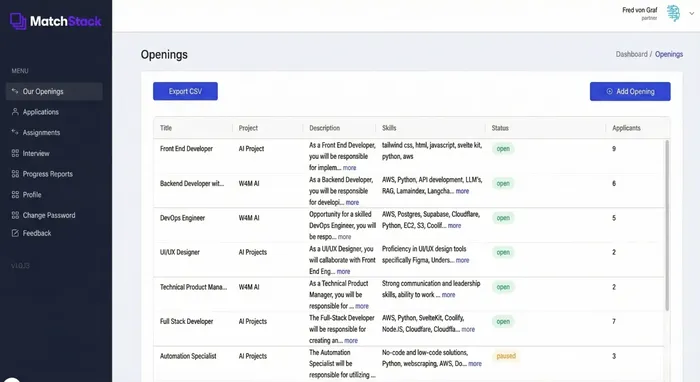Expand Technical Product Manager description more
The height and width of the screenshot is (382, 700).
[x=362, y=306]
